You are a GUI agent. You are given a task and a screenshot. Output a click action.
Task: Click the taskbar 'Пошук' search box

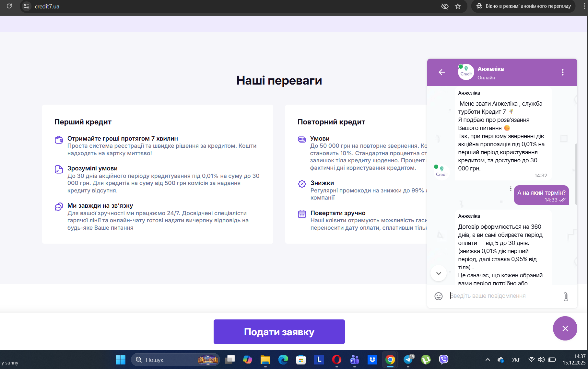(x=175, y=360)
